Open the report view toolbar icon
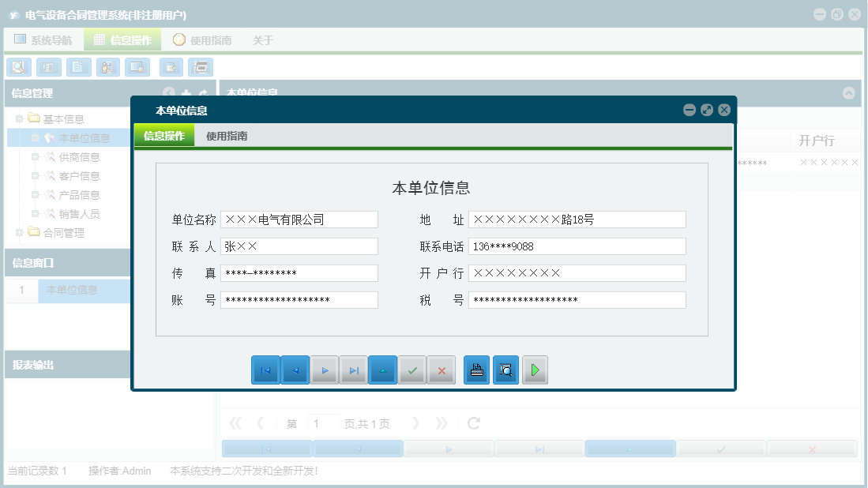 pyautogui.click(x=48, y=67)
